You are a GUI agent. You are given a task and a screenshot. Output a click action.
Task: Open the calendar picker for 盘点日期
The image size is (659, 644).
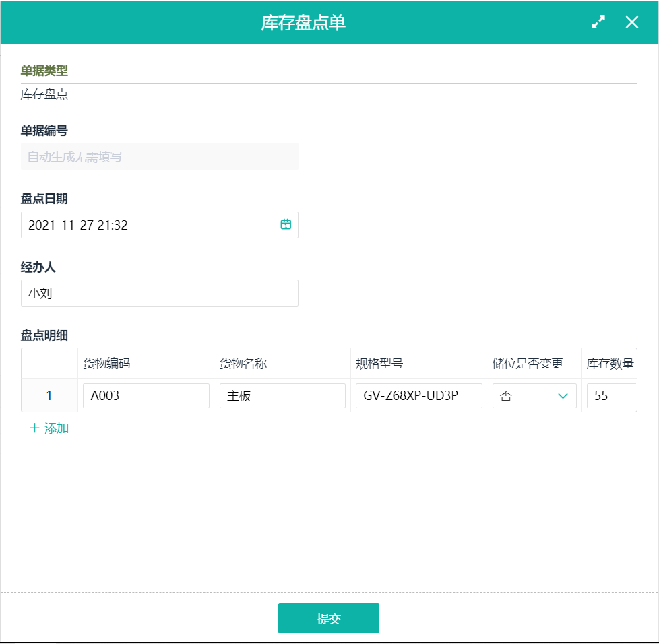286,225
